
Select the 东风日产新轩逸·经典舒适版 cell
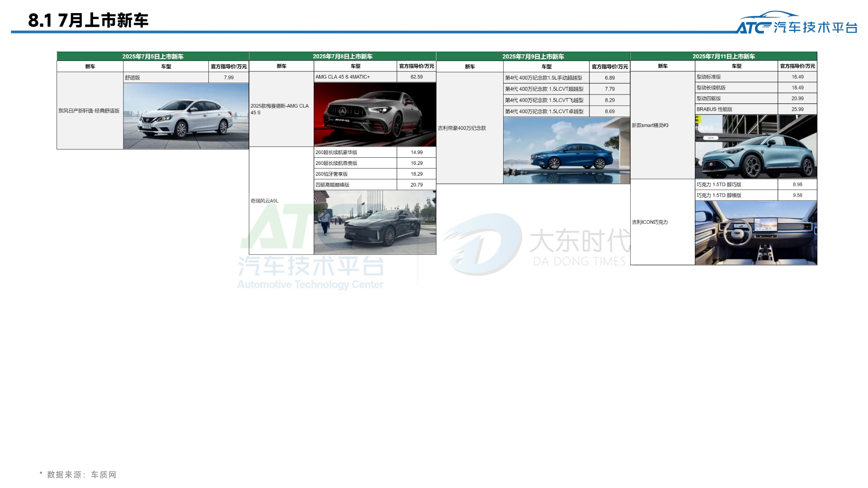pos(90,111)
